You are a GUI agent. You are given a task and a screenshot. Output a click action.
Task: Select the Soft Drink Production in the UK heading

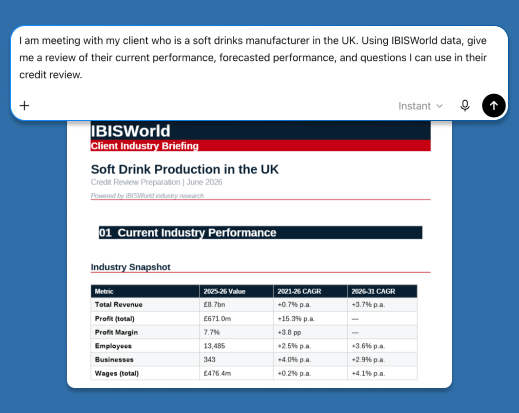click(x=185, y=169)
